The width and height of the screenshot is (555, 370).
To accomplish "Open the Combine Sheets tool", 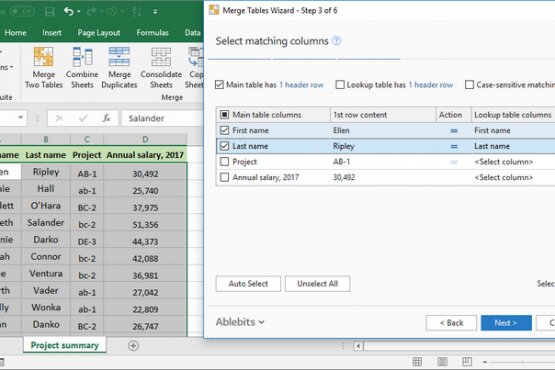I will pyautogui.click(x=82, y=68).
